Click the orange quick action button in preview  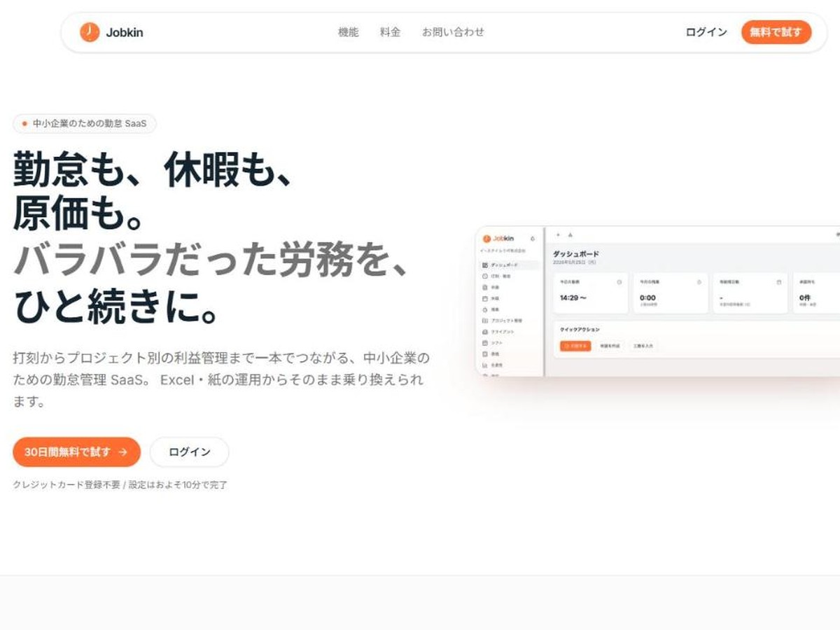(x=575, y=346)
